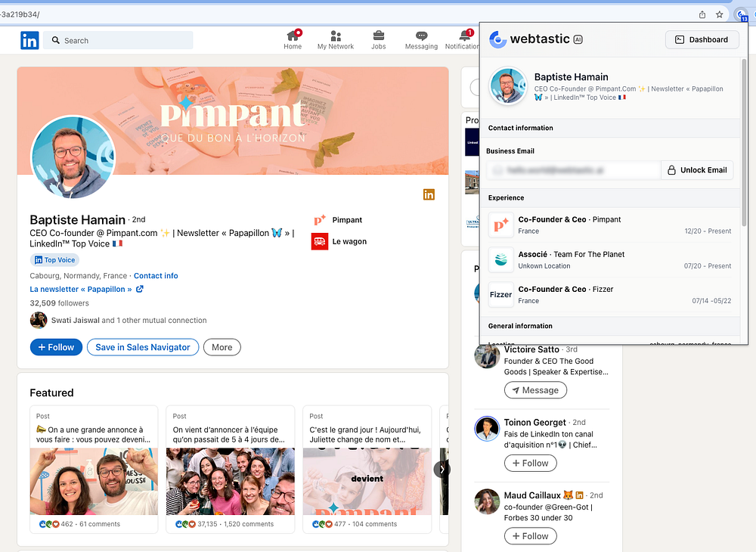
Task: Click the gold LinkedIn premium badge on profile
Action: [429, 194]
